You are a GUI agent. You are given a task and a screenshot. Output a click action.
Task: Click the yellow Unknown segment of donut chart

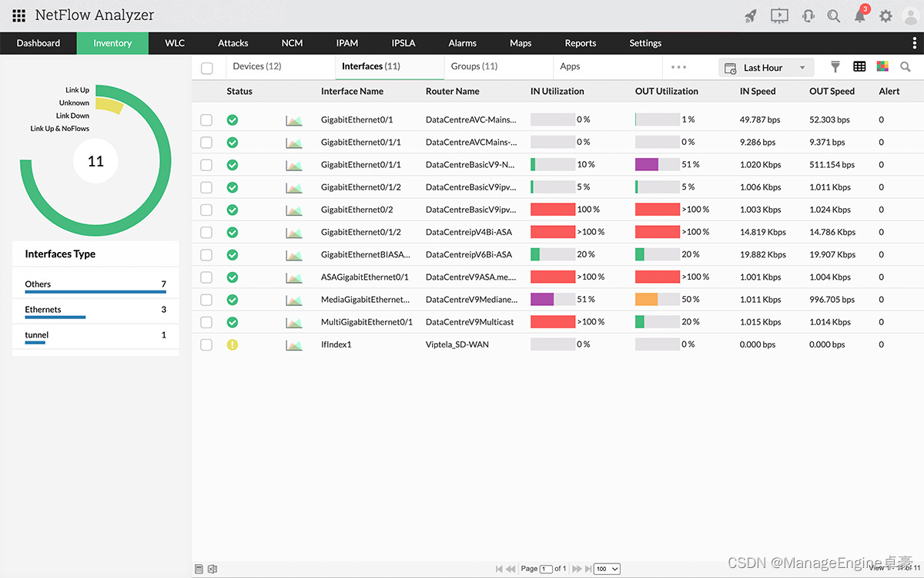[110, 106]
